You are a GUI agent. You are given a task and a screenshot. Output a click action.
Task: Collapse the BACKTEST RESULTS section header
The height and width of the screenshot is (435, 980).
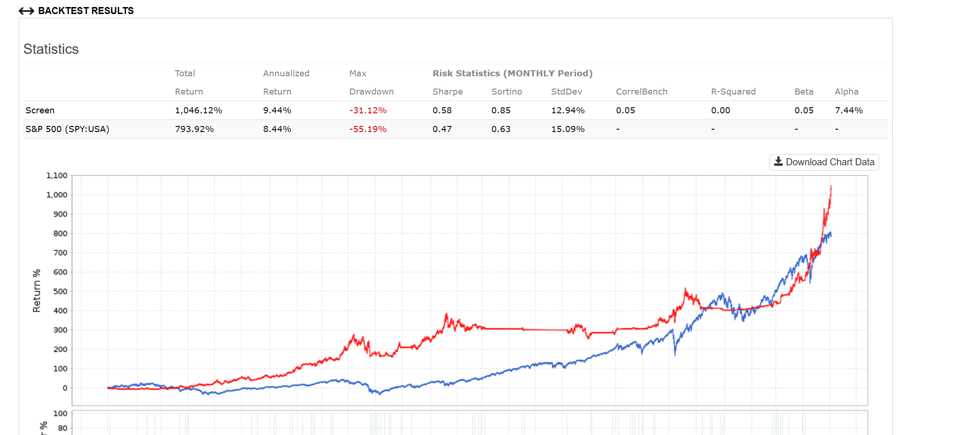(86, 11)
